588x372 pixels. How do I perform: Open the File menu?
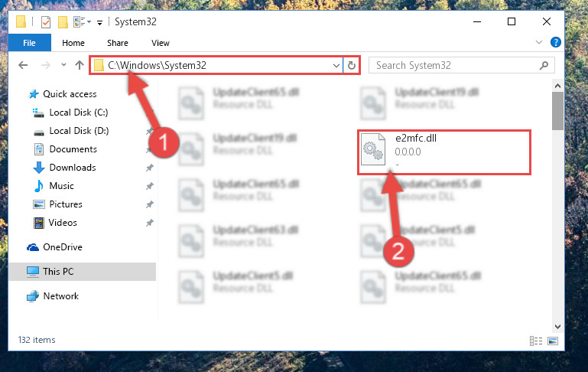point(29,43)
